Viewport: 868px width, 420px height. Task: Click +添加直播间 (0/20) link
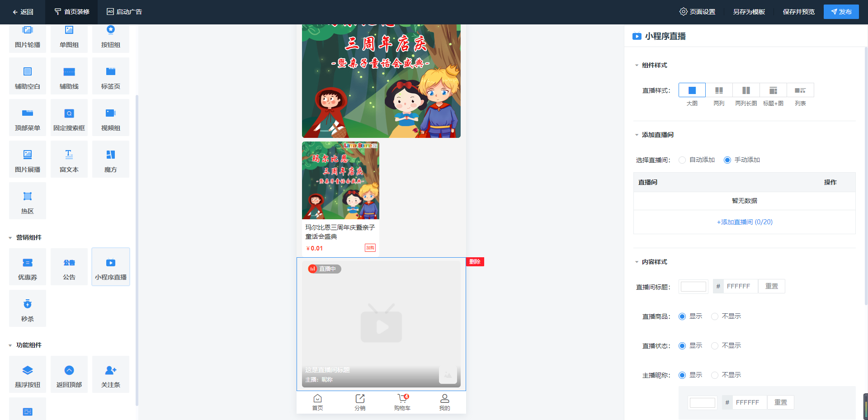[745, 222]
